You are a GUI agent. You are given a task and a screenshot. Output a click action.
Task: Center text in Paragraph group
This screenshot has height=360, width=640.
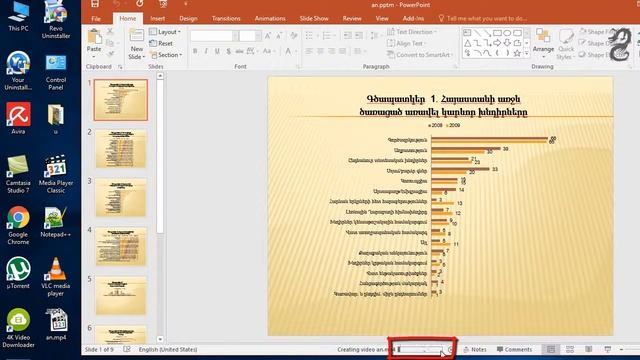click(x=320, y=51)
